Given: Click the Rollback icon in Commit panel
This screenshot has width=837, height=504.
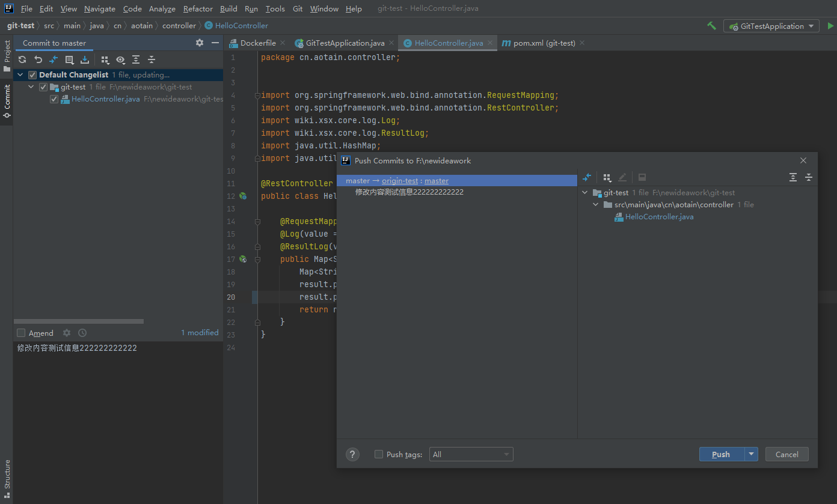Looking at the screenshot, I should (38, 59).
